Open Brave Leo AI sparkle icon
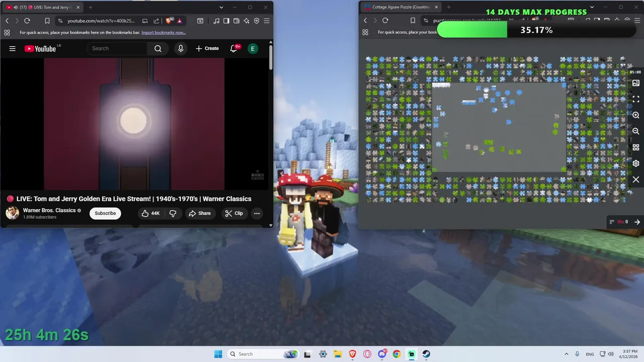 (247, 21)
